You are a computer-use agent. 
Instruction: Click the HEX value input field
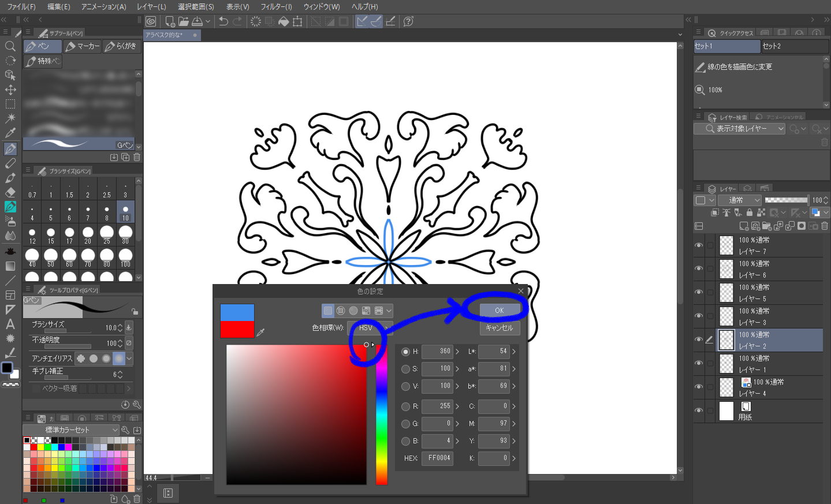coord(438,458)
